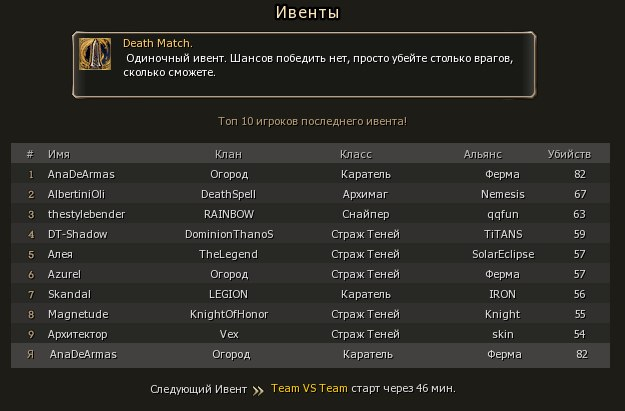Sort by the Убийств column header

pyautogui.click(x=569, y=154)
